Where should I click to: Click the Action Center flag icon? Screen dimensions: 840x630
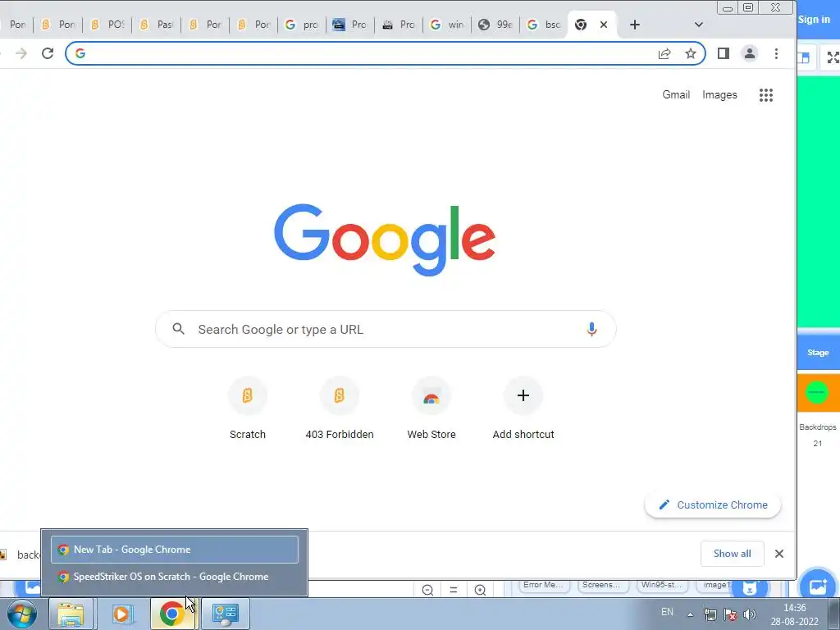729,614
